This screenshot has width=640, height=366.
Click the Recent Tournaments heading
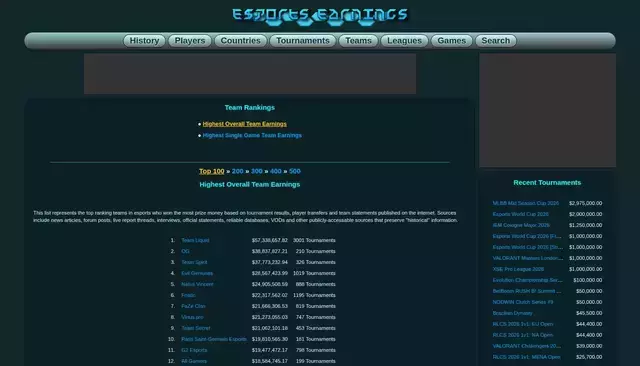click(x=547, y=183)
